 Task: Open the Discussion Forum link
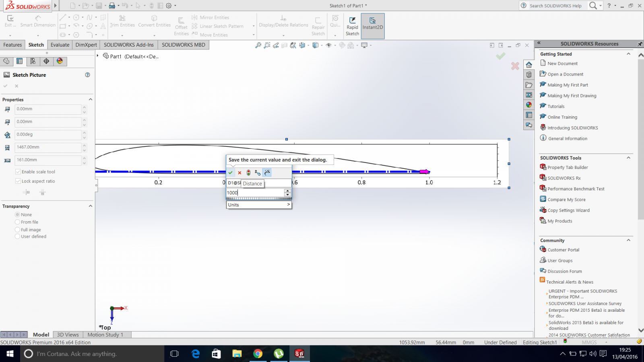point(565,271)
